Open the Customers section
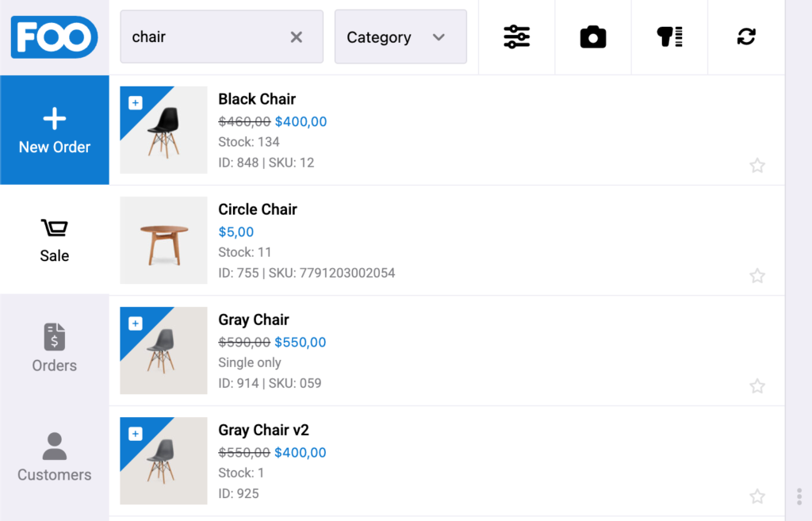The image size is (812, 521). tap(55, 459)
